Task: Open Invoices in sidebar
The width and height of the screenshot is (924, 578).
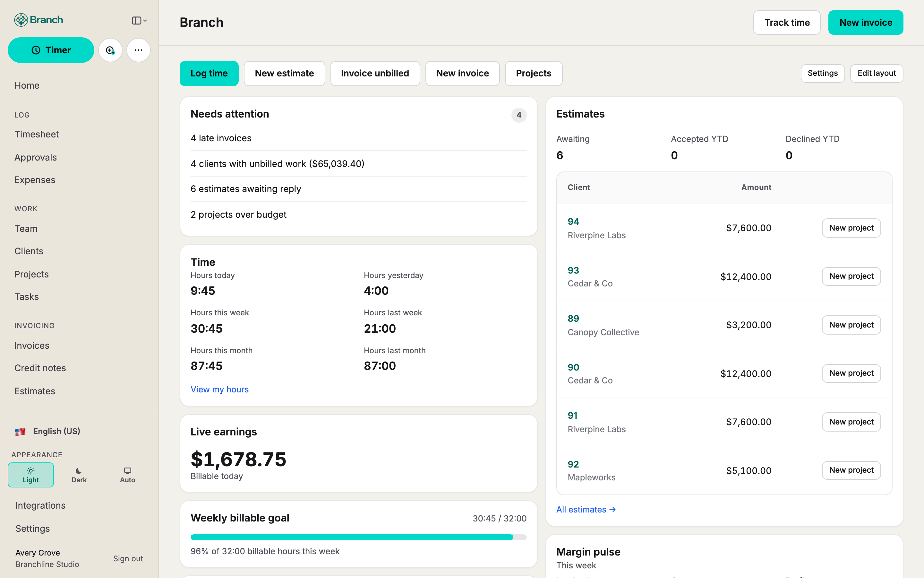Action: click(32, 346)
